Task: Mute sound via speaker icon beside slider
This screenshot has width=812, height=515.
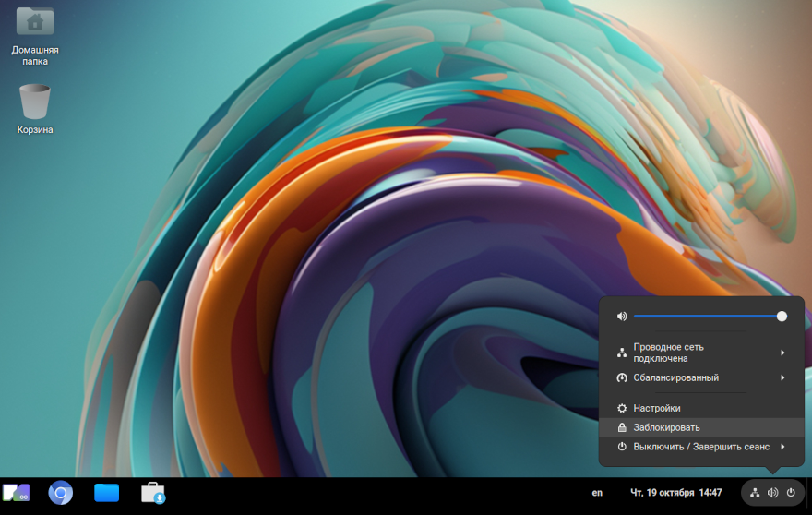Action: 622,317
